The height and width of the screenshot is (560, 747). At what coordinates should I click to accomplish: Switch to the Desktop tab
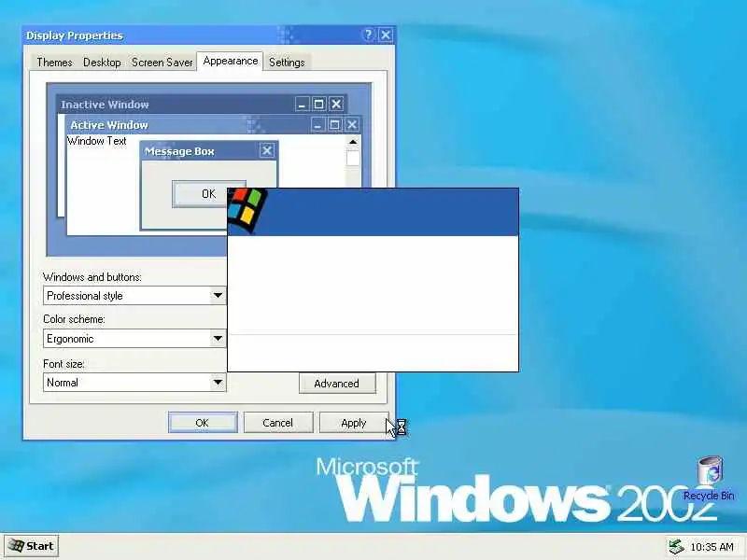point(102,63)
